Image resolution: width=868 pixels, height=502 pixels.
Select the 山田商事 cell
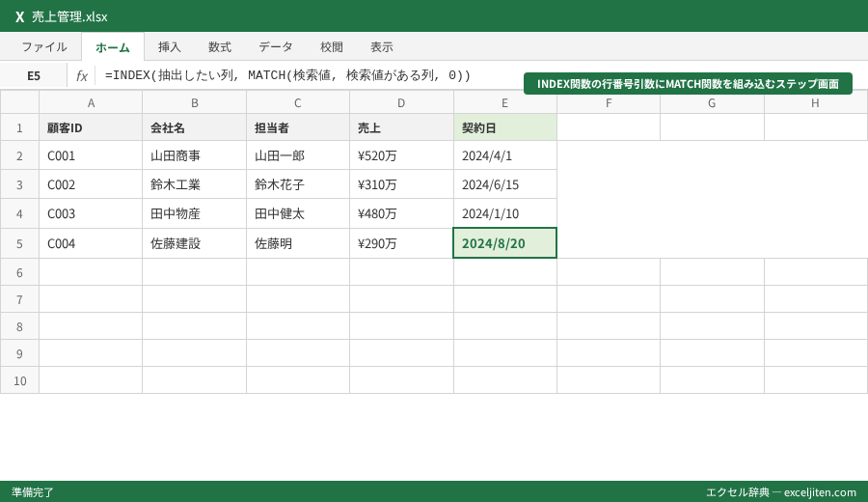(x=194, y=155)
